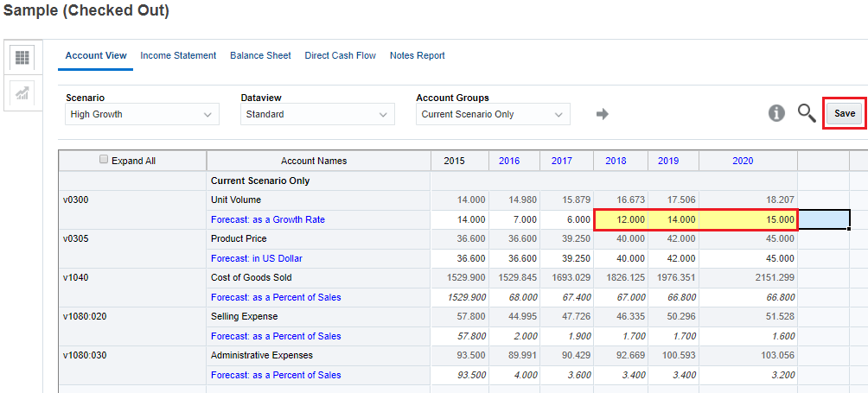868x393 pixels.
Task: Click the 2016 column header
Action: click(x=509, y=161)
